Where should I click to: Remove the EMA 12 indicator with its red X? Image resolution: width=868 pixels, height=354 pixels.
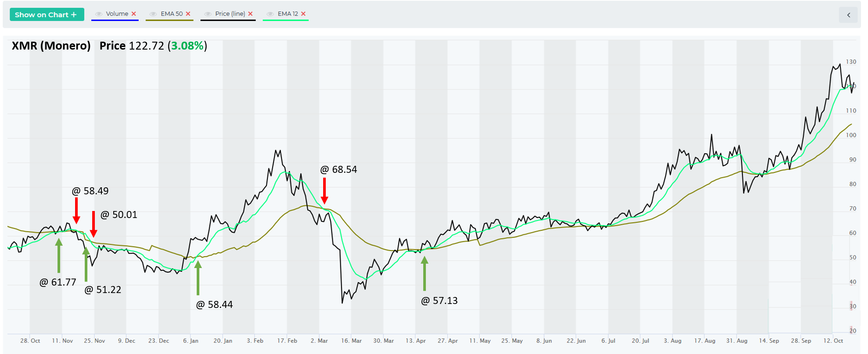[x=303, y=14]
